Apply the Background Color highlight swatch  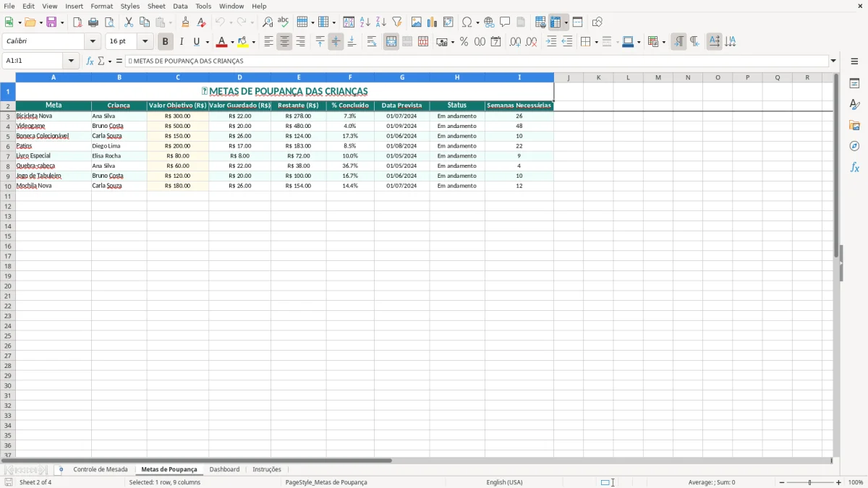(x=244, y=42)
